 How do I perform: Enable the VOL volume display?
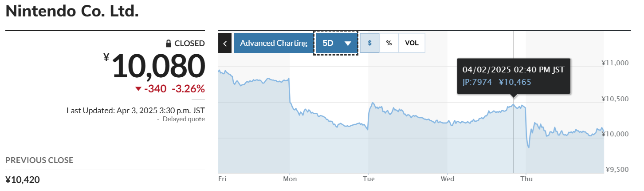point(412,43)
